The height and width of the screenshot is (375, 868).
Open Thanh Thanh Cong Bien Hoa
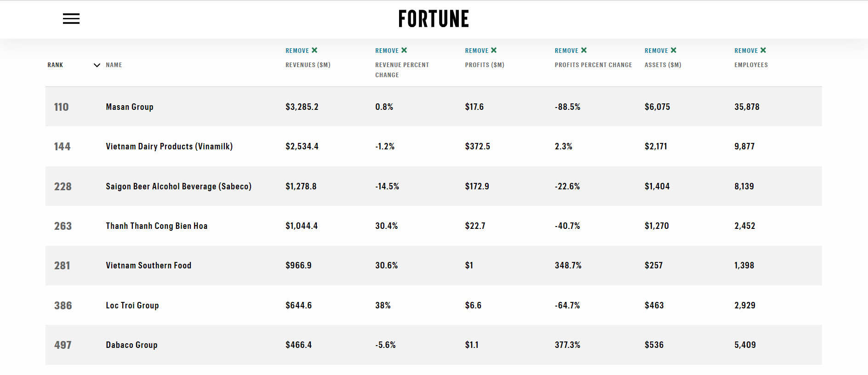pyautogui.click(x=156, y=226)
